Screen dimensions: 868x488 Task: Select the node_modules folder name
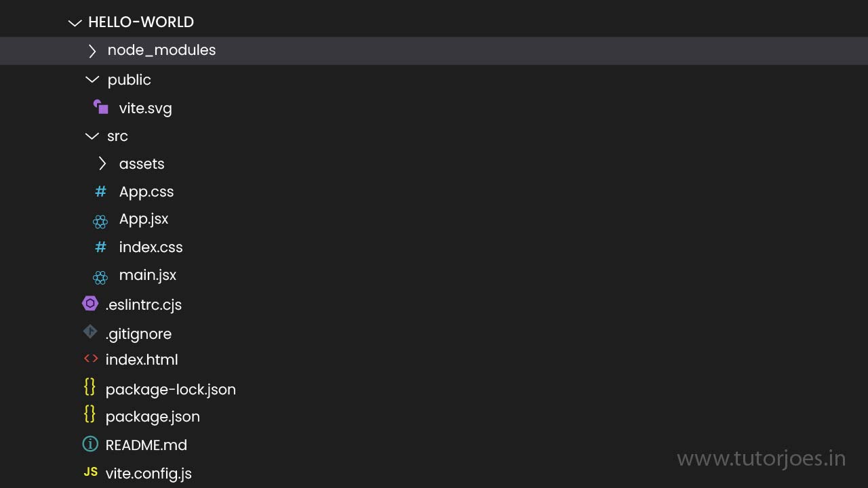(161, 50)
